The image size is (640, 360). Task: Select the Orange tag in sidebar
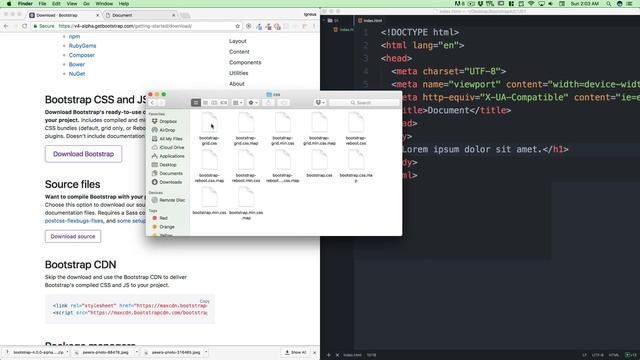[167, 227]
